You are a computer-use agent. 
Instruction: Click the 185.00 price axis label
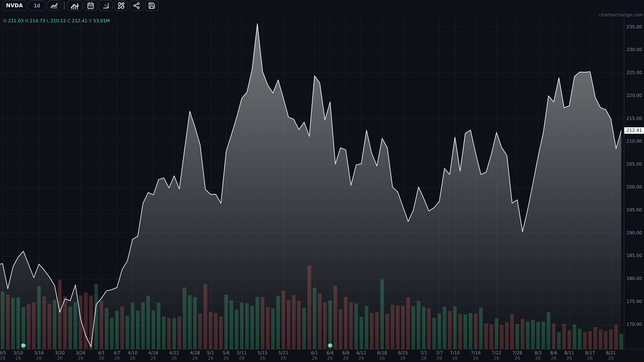point(634,256)
